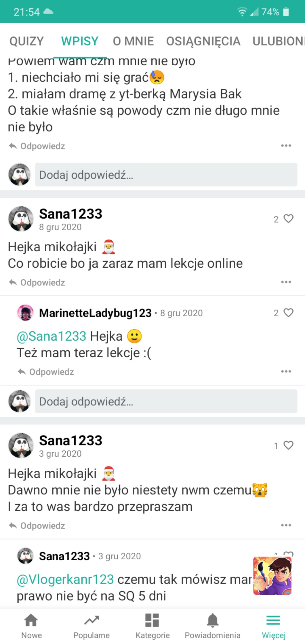
Task: Reply to MarinetteLadybug123's comment via Odpowiedz
Action: click(46, 372)
